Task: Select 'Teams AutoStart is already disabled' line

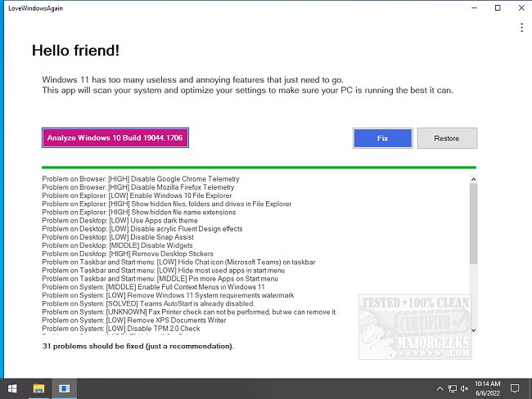Action: 148,303
